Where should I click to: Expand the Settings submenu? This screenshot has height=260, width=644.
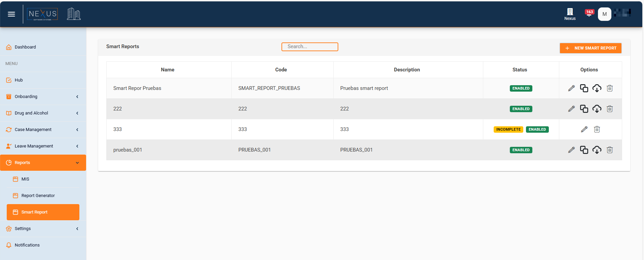click(x=43, y=229)
